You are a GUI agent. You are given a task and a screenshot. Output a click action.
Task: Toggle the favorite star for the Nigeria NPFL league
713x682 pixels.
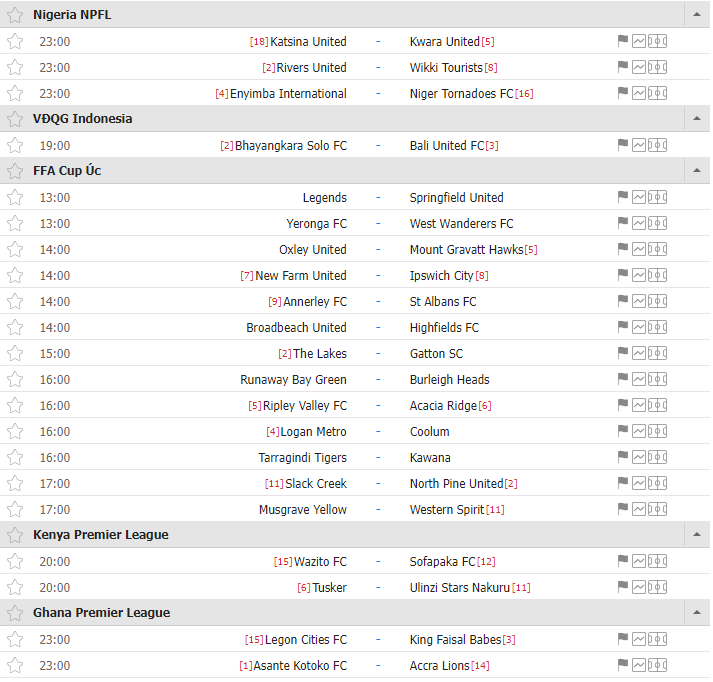click(x=15, y=15)
